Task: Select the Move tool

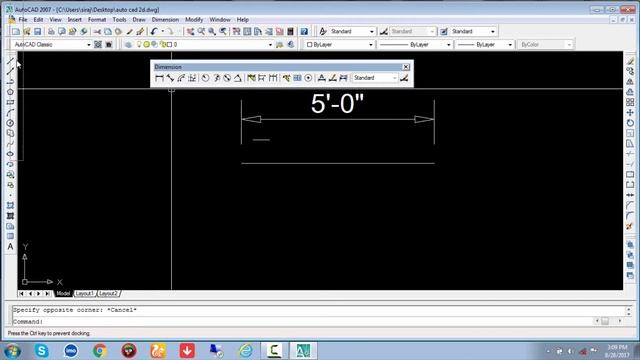Action: 630,113
